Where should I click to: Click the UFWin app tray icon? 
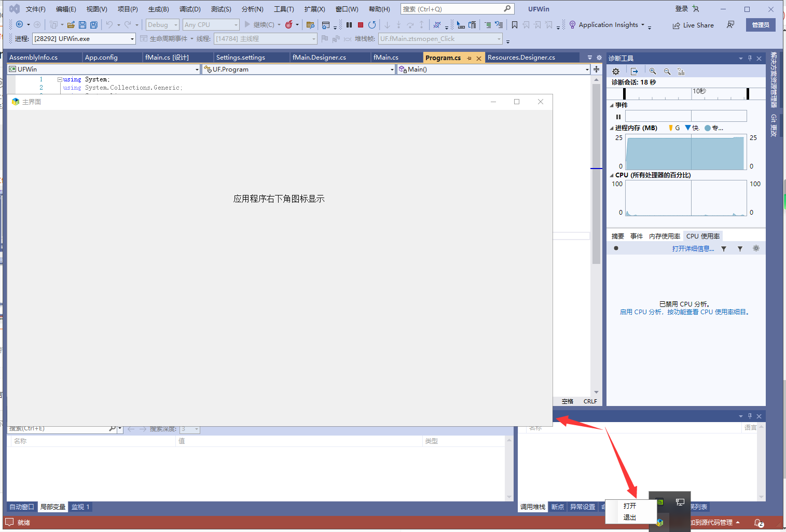(x=660, y=523)
